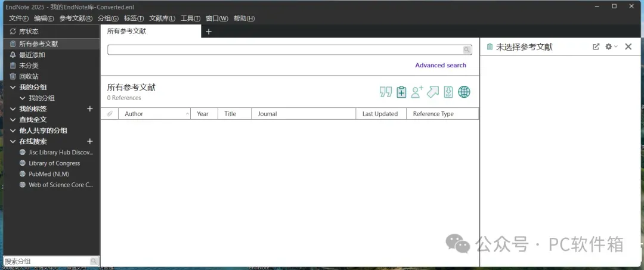The width and height of the screenshot is (644, 270).
Task: Open the 分组(G) menu
Action: (x=109, y=18)
